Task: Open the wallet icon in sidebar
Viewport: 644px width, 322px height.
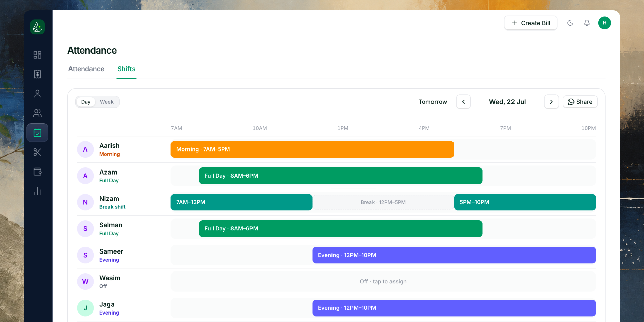Action: (37, 172)
